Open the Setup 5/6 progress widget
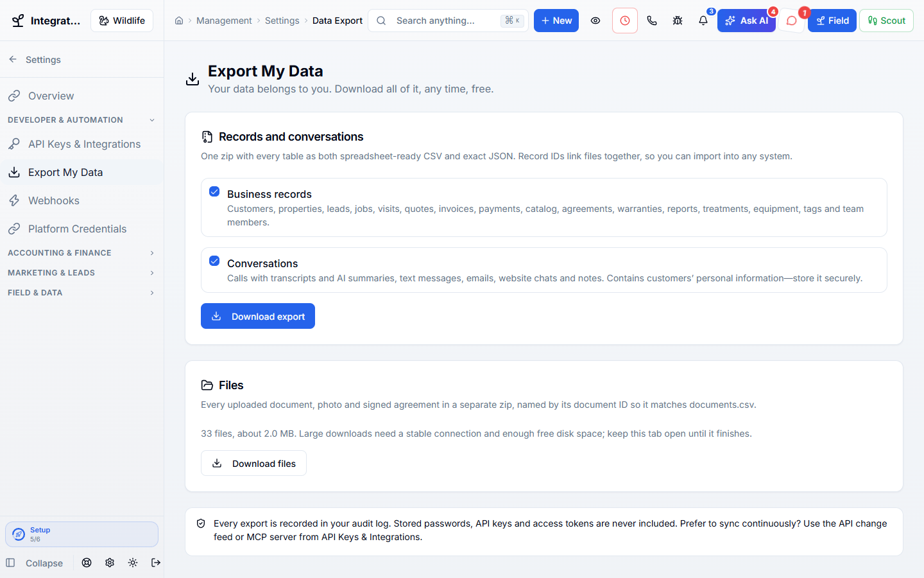 click(x=81, y=534)
